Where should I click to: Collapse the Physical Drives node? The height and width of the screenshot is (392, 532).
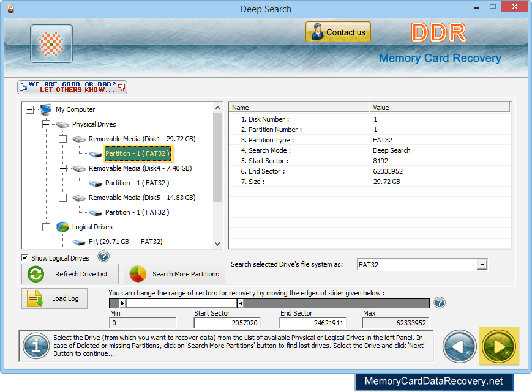click(46, 124)
